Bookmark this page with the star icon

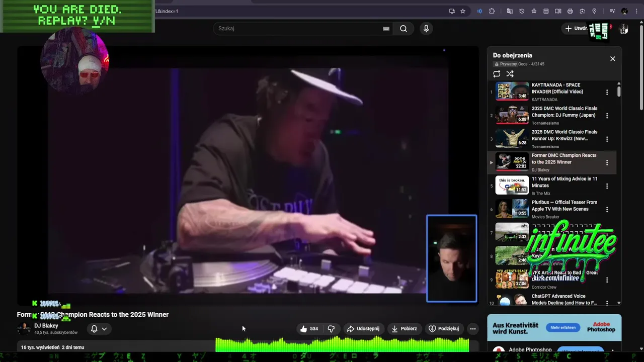(463, 11)
